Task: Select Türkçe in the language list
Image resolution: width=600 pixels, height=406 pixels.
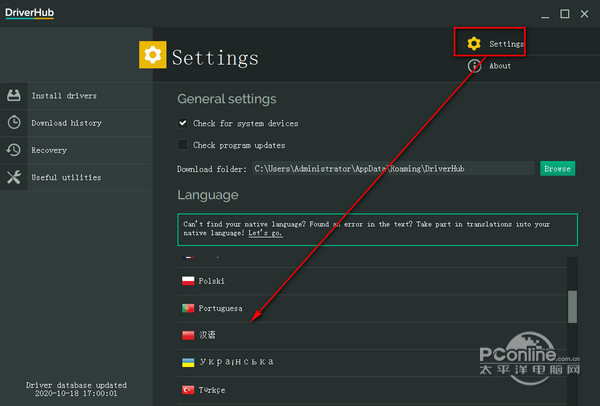Action: (x=212, y=389)
